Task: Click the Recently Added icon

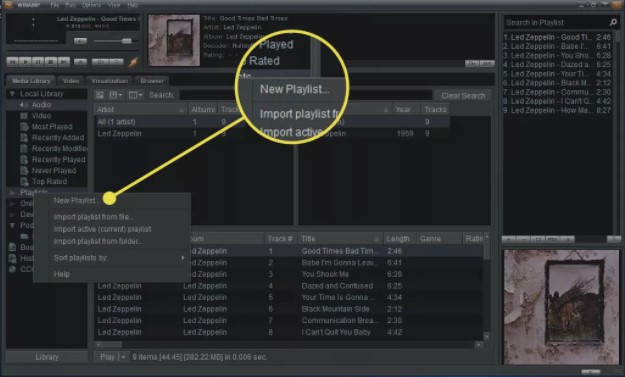Action: tap(24, 137)
